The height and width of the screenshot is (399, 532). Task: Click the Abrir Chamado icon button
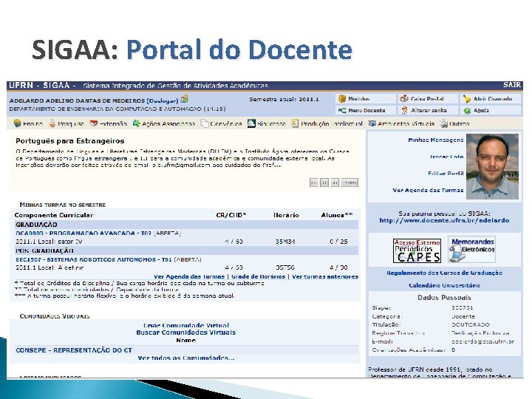tap(467, 99)
